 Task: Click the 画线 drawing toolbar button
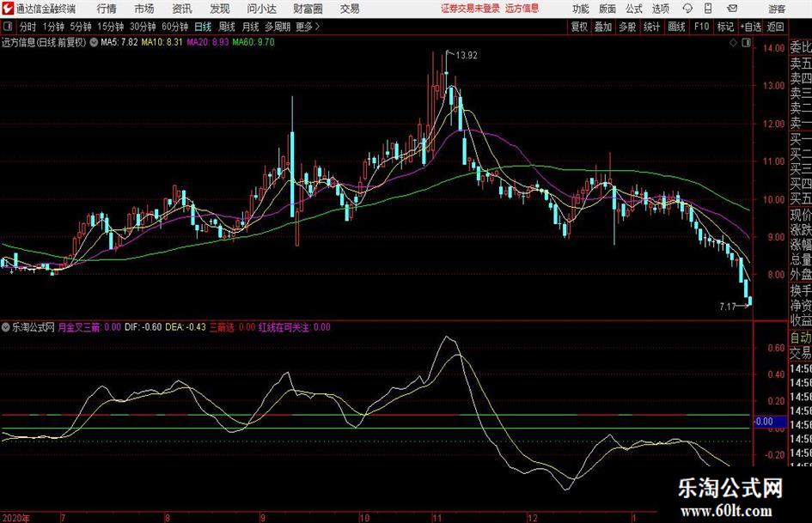point(676,27)
